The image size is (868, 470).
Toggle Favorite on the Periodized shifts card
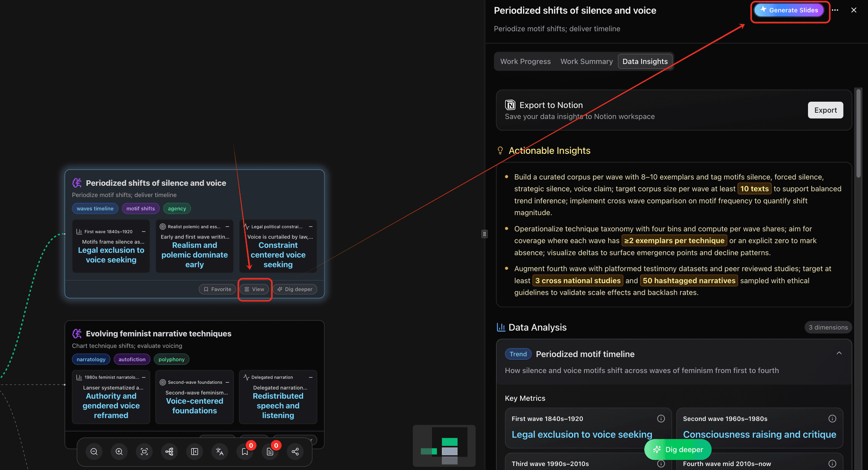[x=217, y=289]
